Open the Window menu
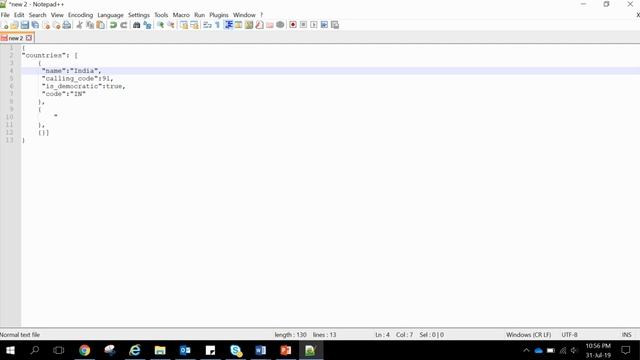 click(x=244, y=15)
